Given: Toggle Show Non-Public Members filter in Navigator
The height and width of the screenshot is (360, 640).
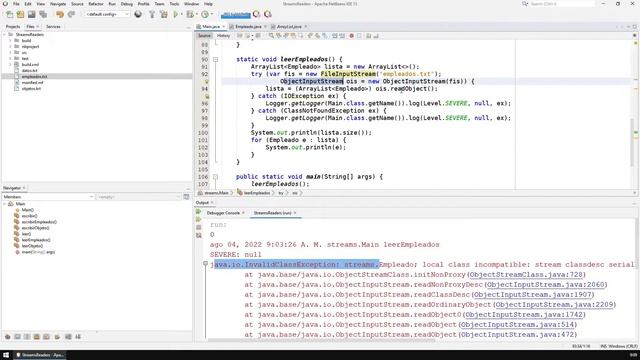Looking at the screenshot, I should coord(37,337).
